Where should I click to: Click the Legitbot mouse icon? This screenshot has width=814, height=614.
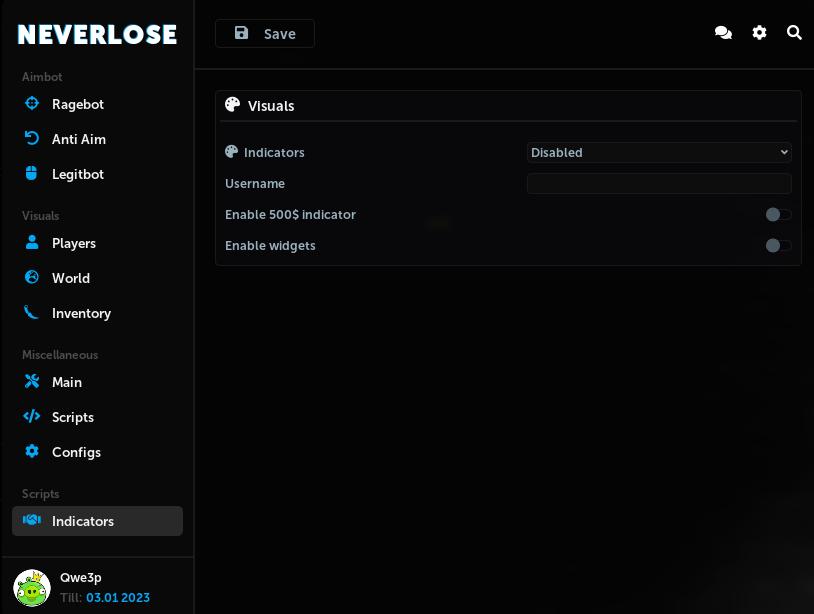32,174
